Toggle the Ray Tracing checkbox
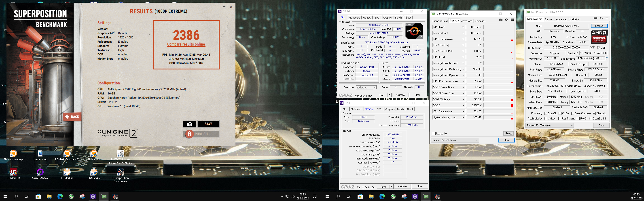Viewport: 644px width, 201px height. coord(560,119)
